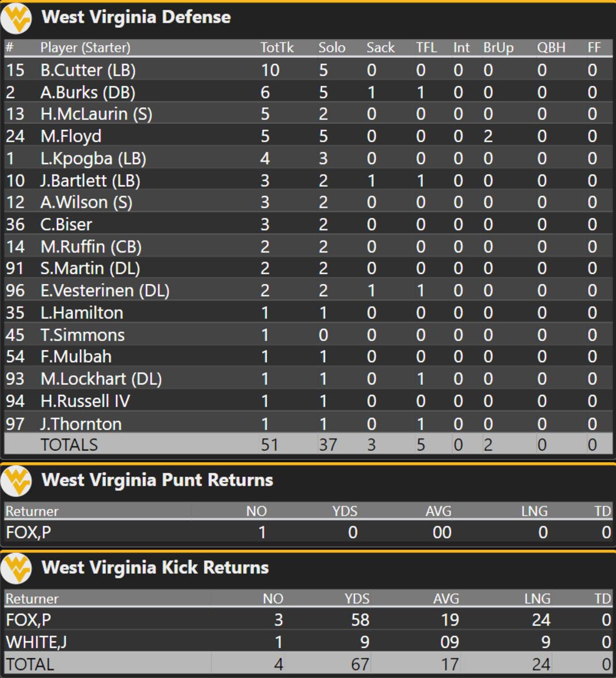Click the WV logo beside Punt Returns
The image size is (616, 678).
(x=16, y=481)
